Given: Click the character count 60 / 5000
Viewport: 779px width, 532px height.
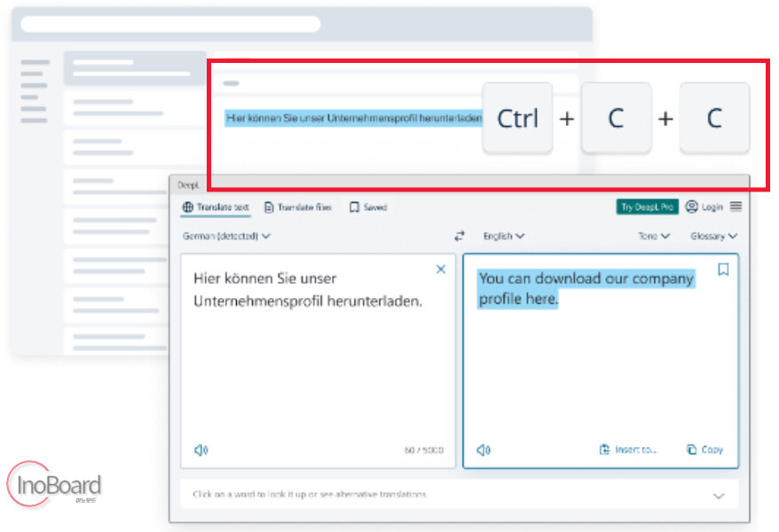Looking at the screenshot, I should (424, 450).
